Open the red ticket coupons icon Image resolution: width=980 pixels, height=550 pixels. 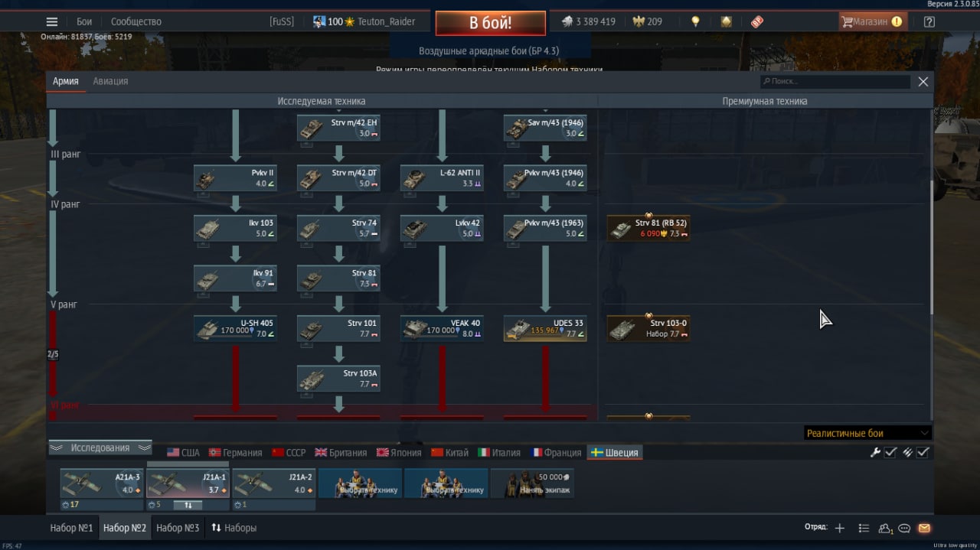[x=757, y=21]
